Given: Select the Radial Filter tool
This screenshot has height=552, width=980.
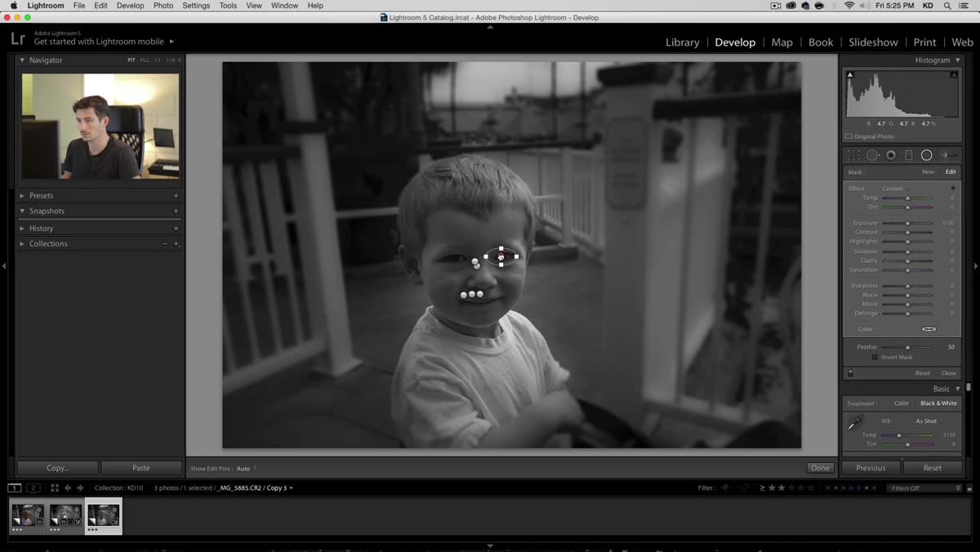Looking at the screenshot, I should 927,155.
